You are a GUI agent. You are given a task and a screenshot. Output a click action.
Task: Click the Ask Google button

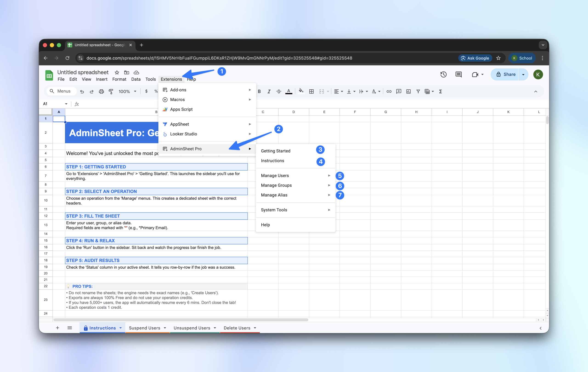pyautogui.click(x=475, y=58)
